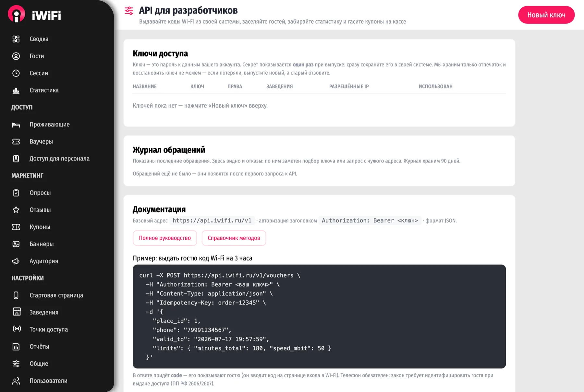Open Полное руководство documentation

coord(165,238)
